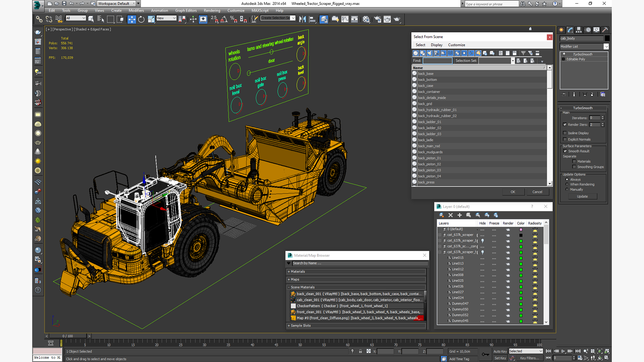Open the Modify panel tab
The width and height of the screenshot is (644, 362).
pos(570,30)
